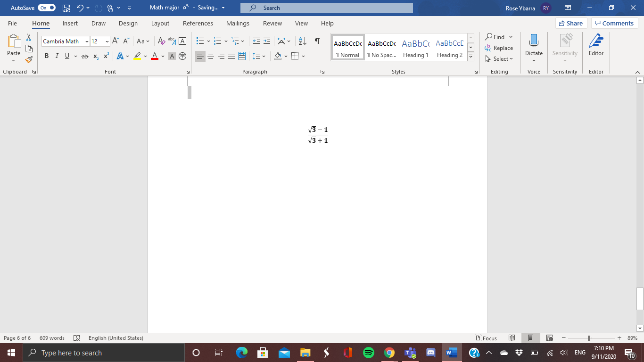Screen dimensions: 644x362
Task: Collapse the ribbon with chevron
Action: pyautogui.click(x=638, y=72)
